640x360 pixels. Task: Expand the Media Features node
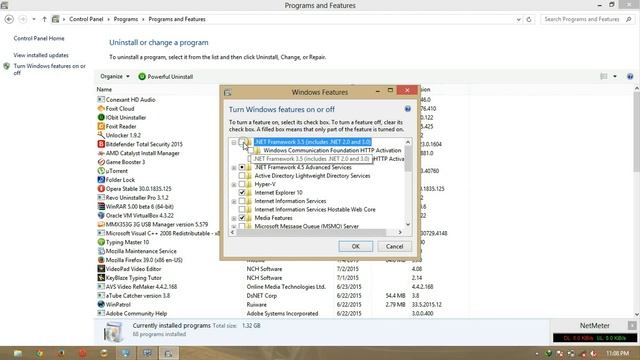click(234, 218)
